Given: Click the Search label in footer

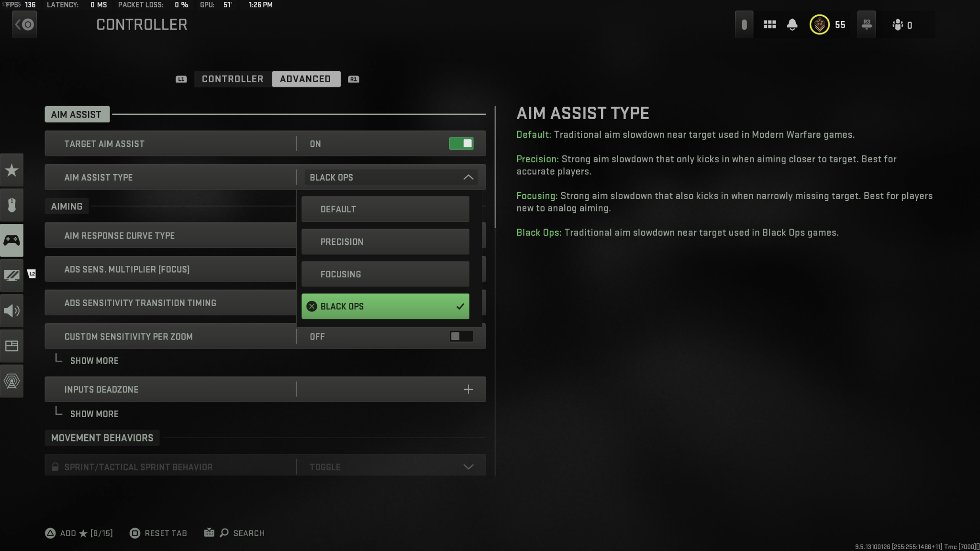Looking at the screenshot, I should pyautogui.click(x=249, y=533).
